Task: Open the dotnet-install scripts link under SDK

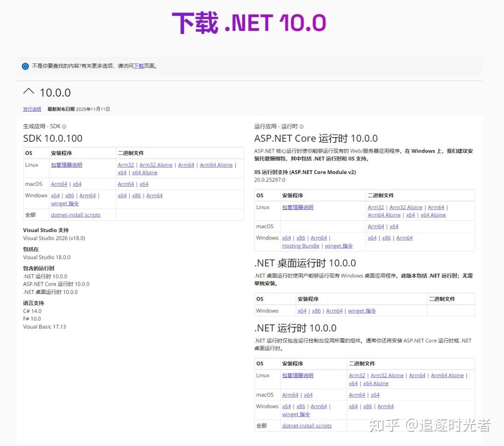Action: click(76, 215)
